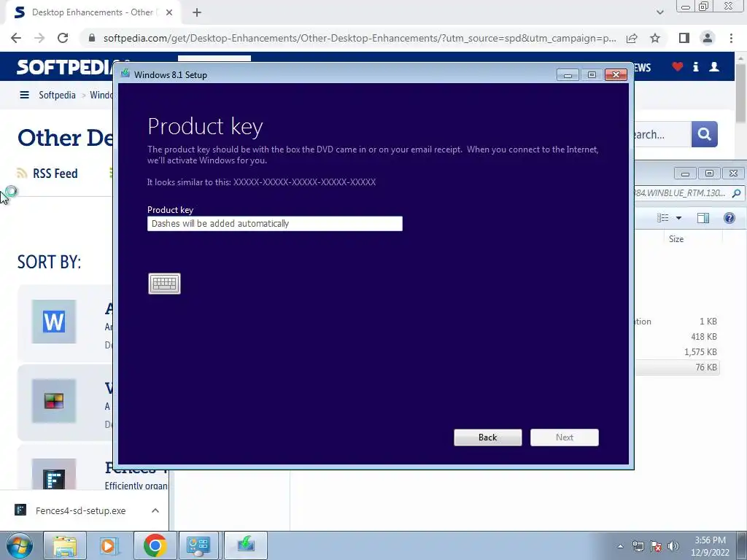747x560 pixels.
Task: Click the Product key input field
Action: point(275,224)
